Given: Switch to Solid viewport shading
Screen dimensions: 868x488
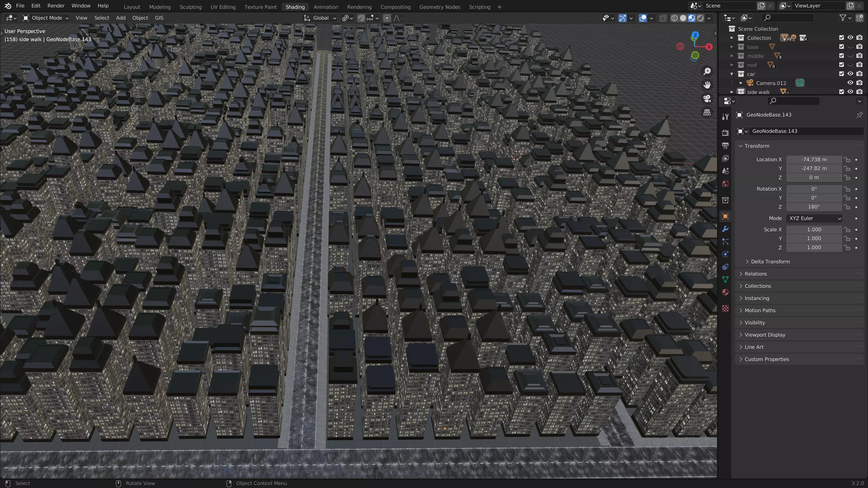Looking at the screenshot, I should click(x=683, y=18).
